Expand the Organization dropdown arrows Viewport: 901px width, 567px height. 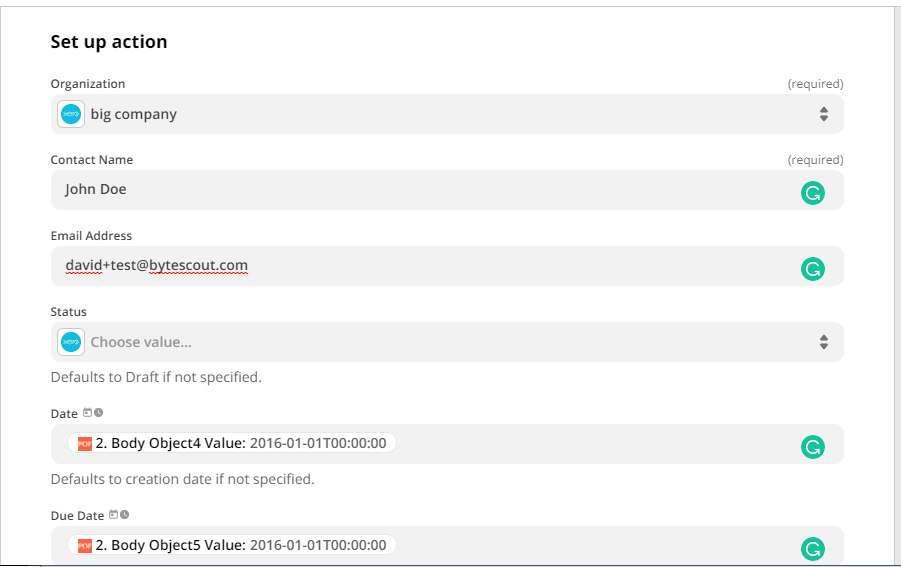point(823,114)
